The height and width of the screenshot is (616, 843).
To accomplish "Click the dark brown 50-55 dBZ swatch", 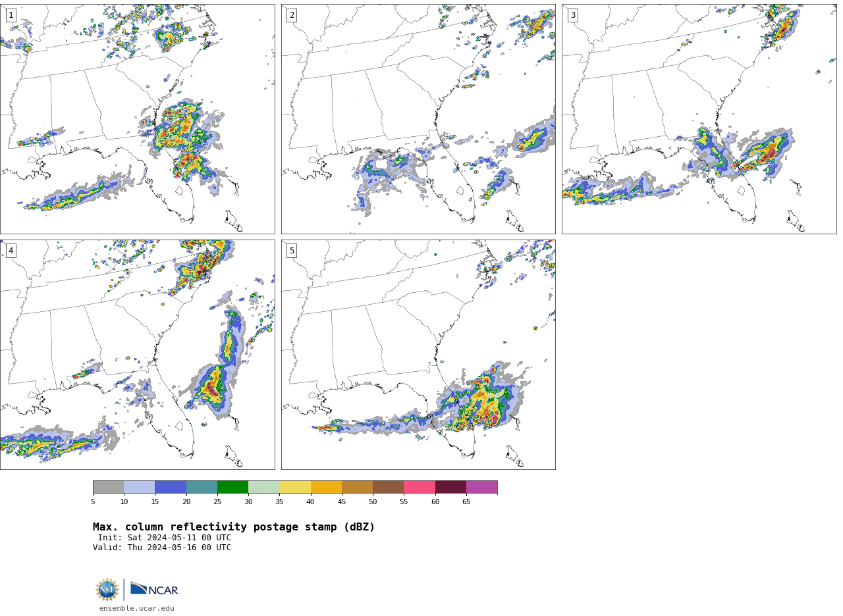I will pyautogui.click(x=389, y=487).
